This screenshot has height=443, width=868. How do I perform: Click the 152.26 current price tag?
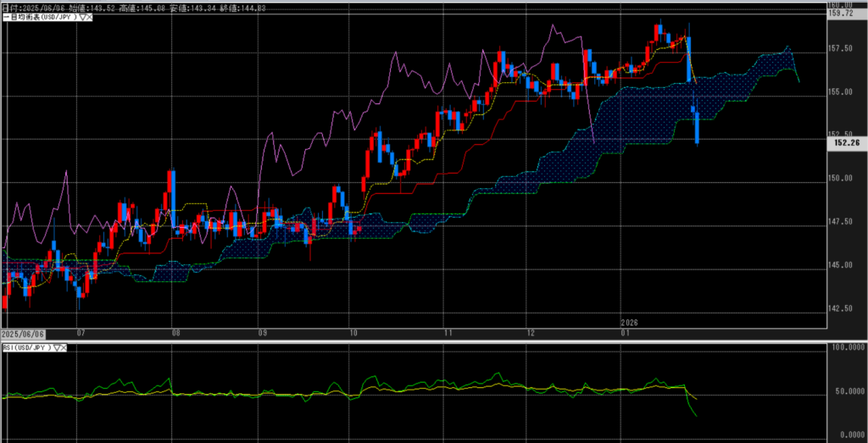coord(847,143)
